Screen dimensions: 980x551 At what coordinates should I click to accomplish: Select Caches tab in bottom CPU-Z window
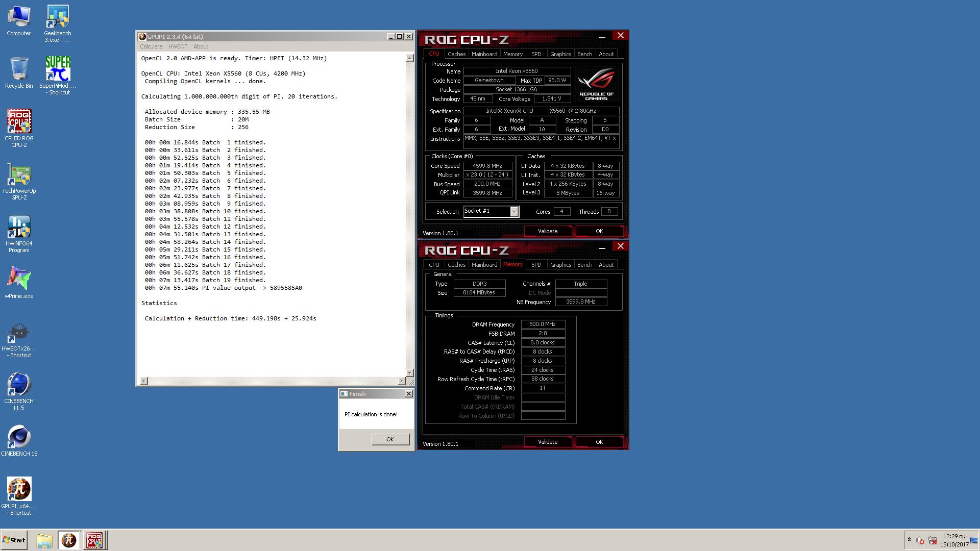click(456, 265)
